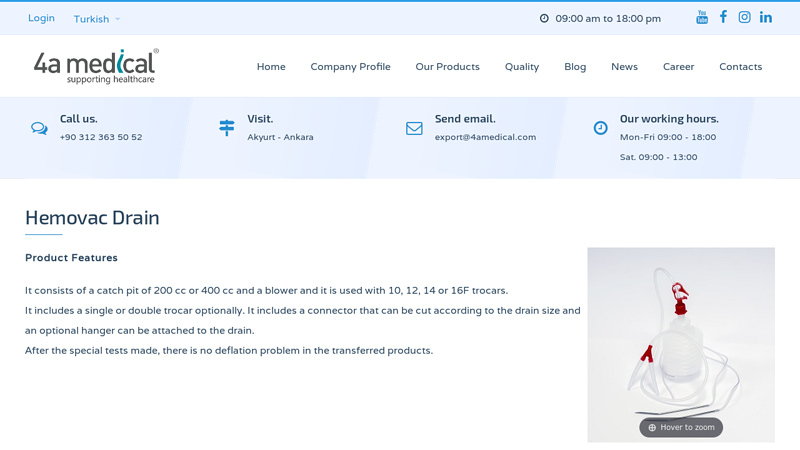Expand the Turkish language dropdown

[97, 19]
